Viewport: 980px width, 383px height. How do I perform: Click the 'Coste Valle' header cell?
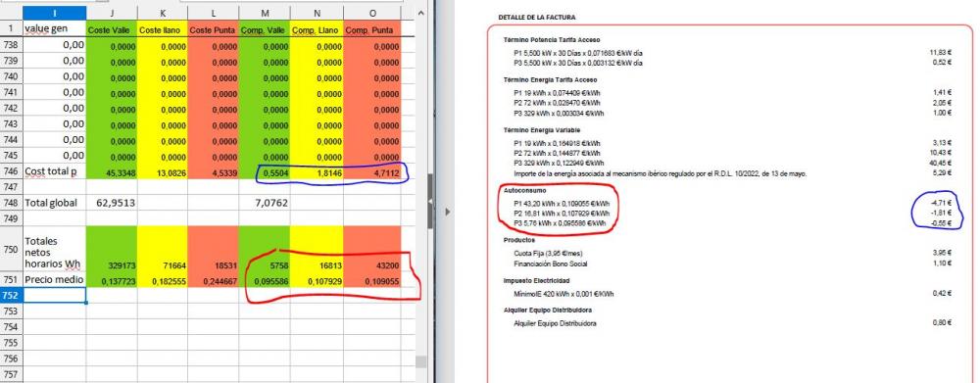pos(112,28)
